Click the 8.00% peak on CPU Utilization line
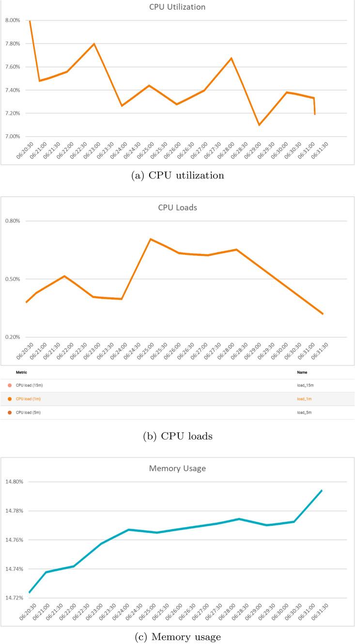Viewport: 355px width, 644px height. click(30, 21)
